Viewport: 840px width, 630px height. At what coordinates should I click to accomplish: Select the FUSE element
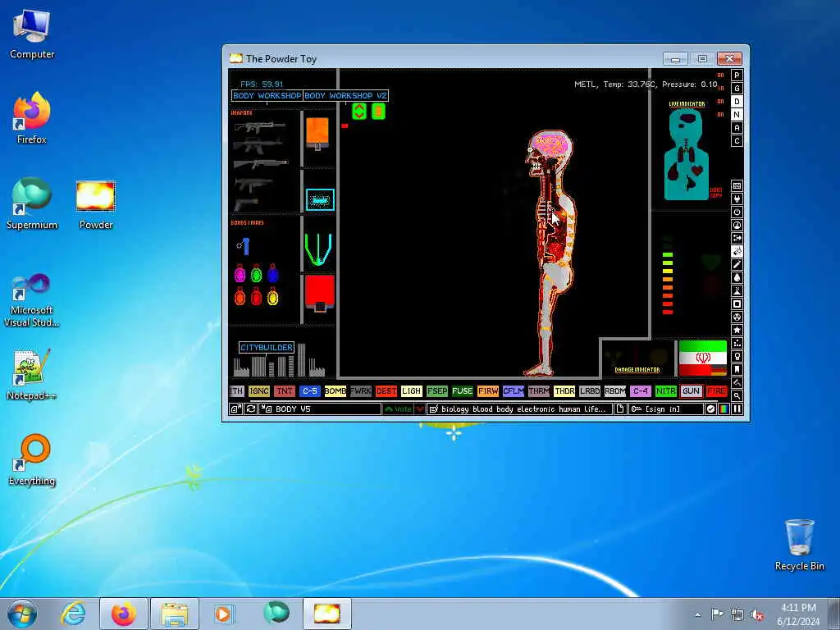[463, 391]
